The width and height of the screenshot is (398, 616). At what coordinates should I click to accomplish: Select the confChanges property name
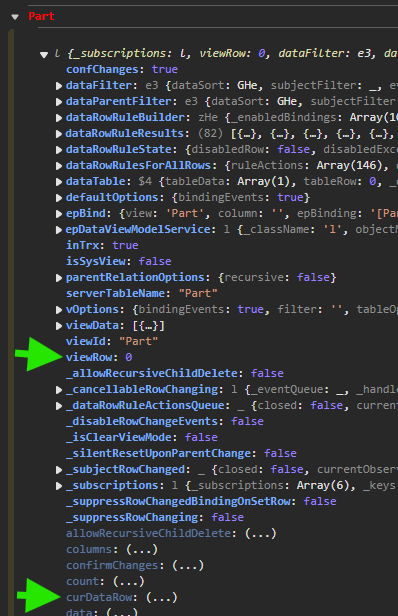pyautogui.click(x=102, y=70)
